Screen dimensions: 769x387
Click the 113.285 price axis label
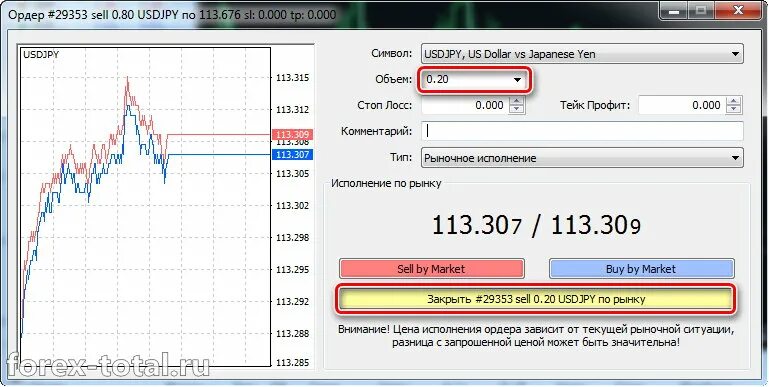(x=292, y=363)
